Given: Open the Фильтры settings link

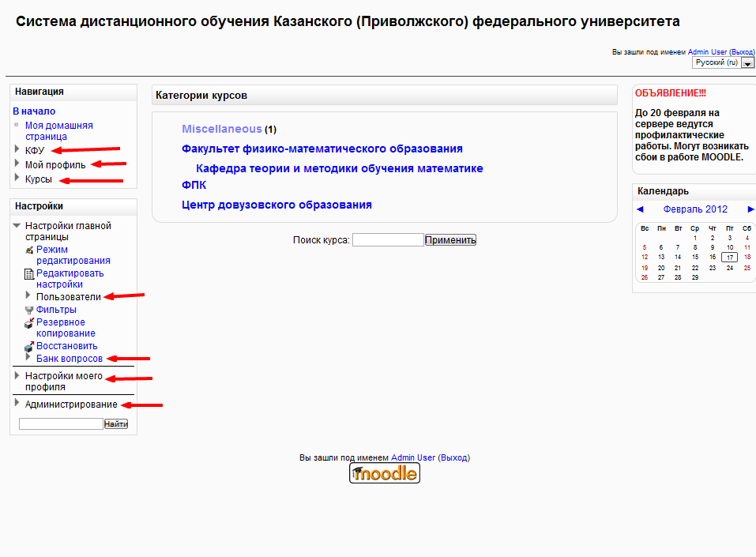Looking at the screenshot, I should (56, 310).
